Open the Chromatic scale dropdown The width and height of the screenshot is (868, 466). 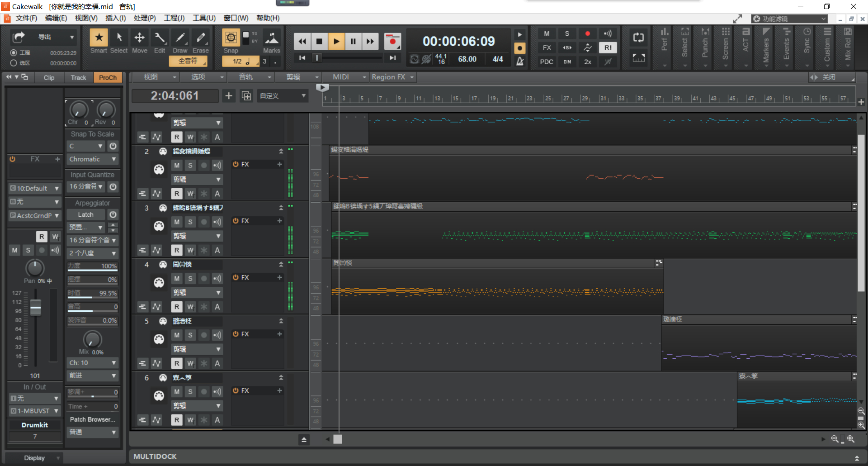(x=93, y=159)
